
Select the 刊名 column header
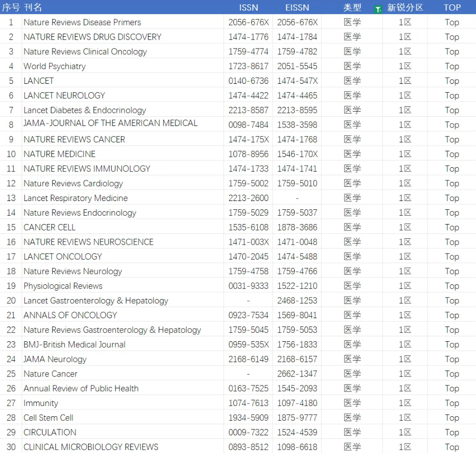tap(33, 7)
